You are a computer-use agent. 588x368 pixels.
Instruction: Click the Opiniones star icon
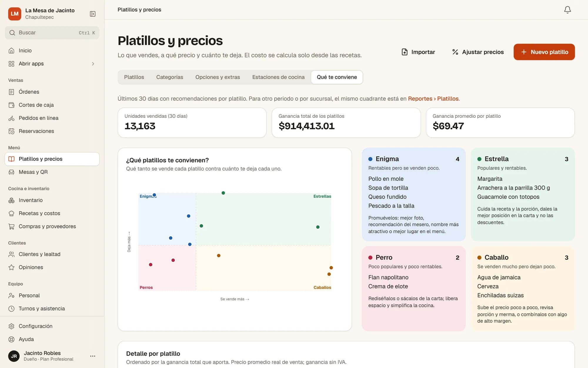coord(11,267)
